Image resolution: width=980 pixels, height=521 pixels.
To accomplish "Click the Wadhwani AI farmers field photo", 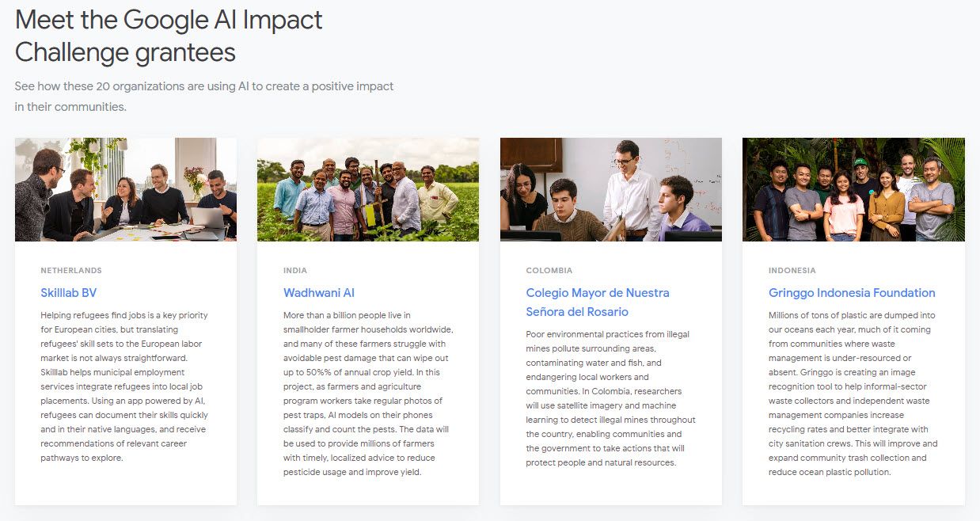I will point(368,189).
